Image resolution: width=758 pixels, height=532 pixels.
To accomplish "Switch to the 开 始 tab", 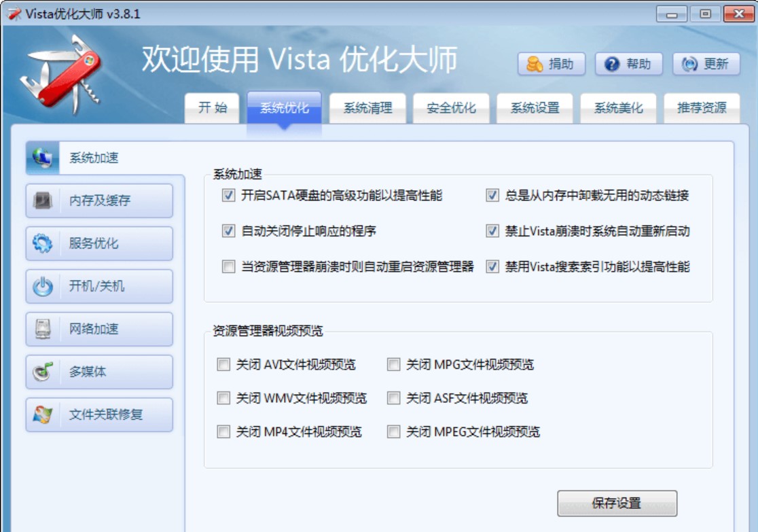I will pyautogui.click(x=212, y=108).
